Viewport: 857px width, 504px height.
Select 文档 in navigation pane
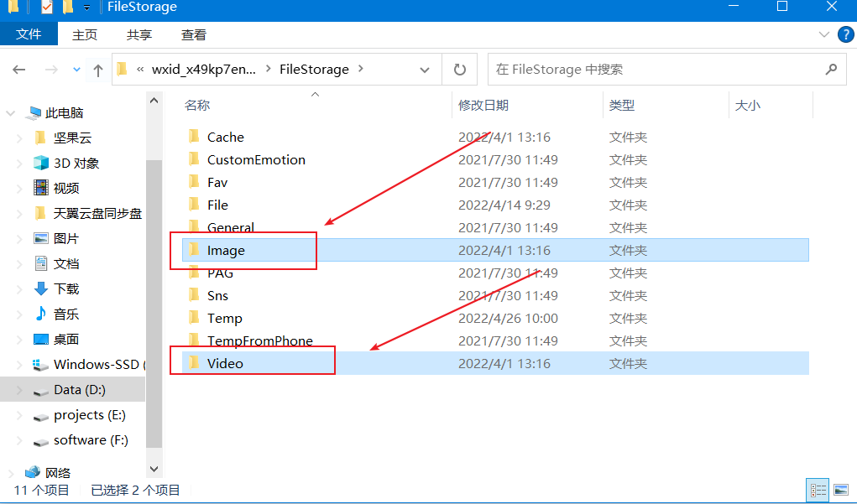coord(66,263)
